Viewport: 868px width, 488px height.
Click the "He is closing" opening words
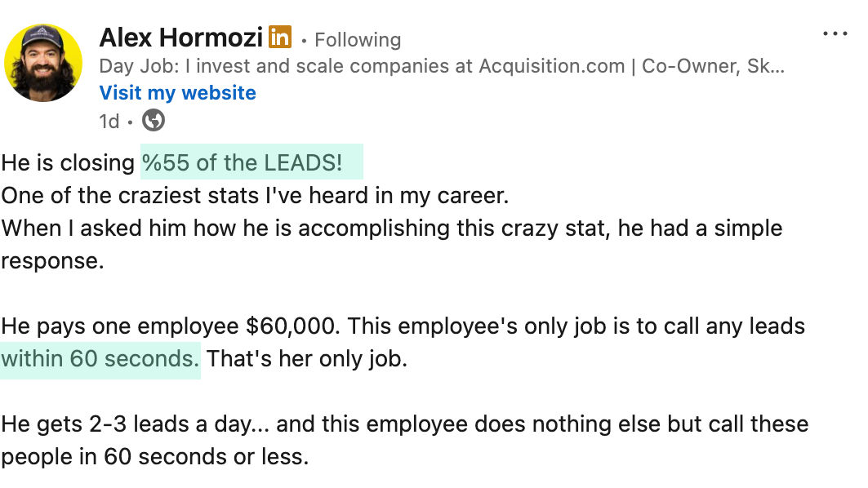(x=68, y=163)
